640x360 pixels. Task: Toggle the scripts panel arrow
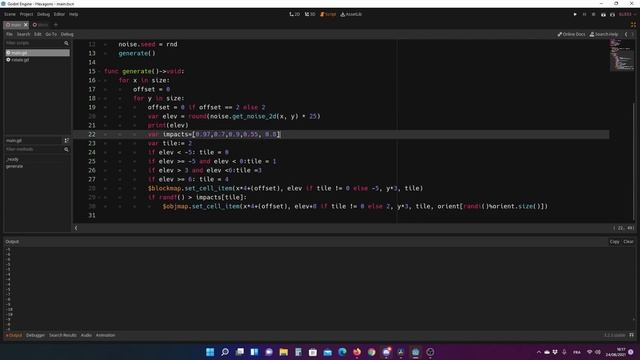point(76,228)
